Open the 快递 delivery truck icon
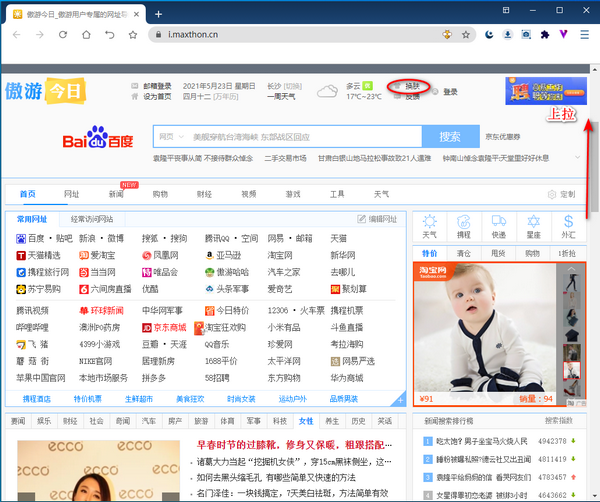Screen dimensions: 600x502 (x=499, y=225)
